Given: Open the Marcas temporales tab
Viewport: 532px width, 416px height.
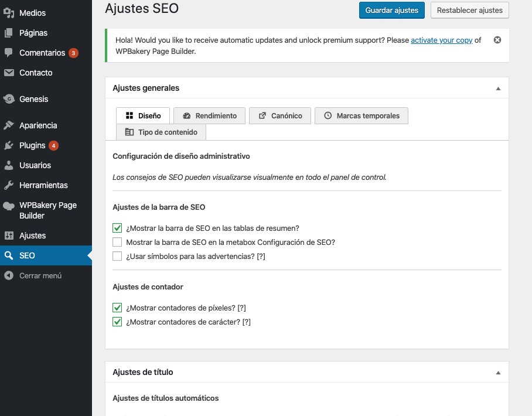Looking at the screenshot, I should tap(362, 115).
